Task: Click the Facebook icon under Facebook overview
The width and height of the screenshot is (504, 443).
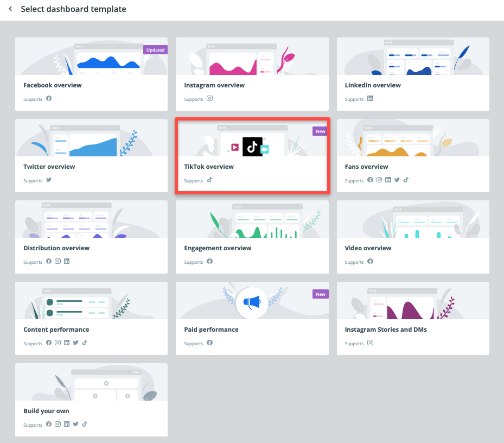Action: [x=49, y=98]
